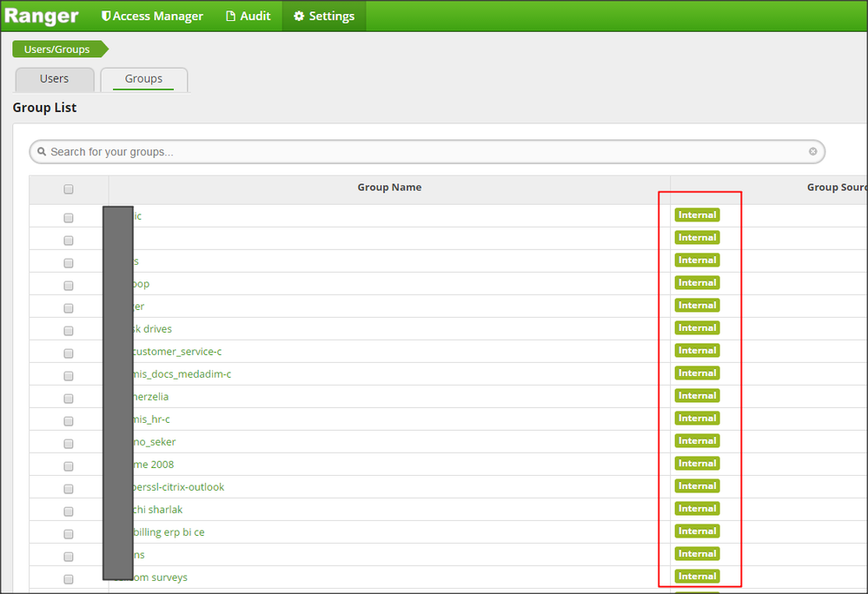Open the Audit menu
Viewport: 868px width, 594px height.
(248, 16)
